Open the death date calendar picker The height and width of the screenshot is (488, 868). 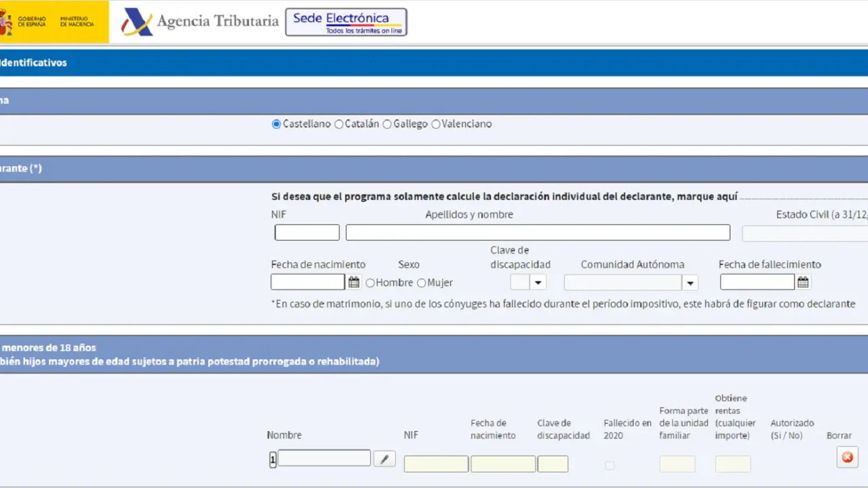(x=803, y=282)
